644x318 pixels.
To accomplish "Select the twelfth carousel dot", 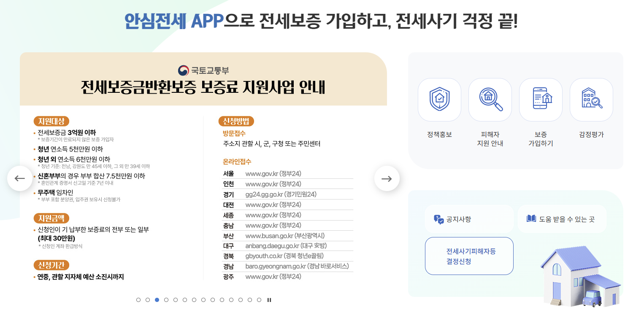I will click(241, 300).
